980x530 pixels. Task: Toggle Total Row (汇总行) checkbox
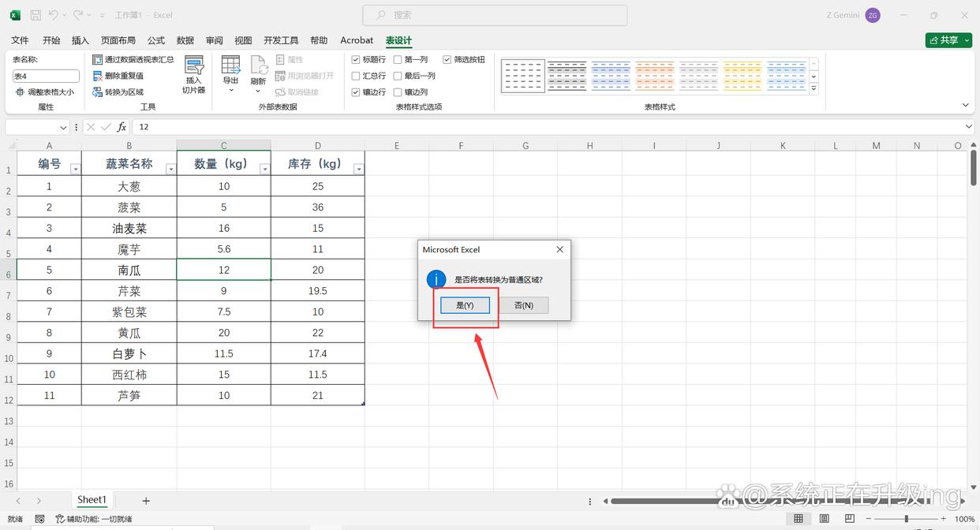point(356,76)
